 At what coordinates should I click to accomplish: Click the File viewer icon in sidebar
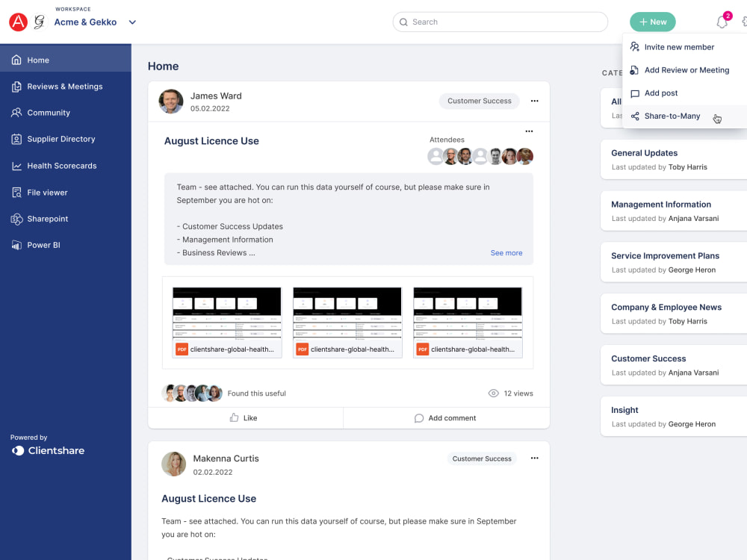(x=16, y=193)
